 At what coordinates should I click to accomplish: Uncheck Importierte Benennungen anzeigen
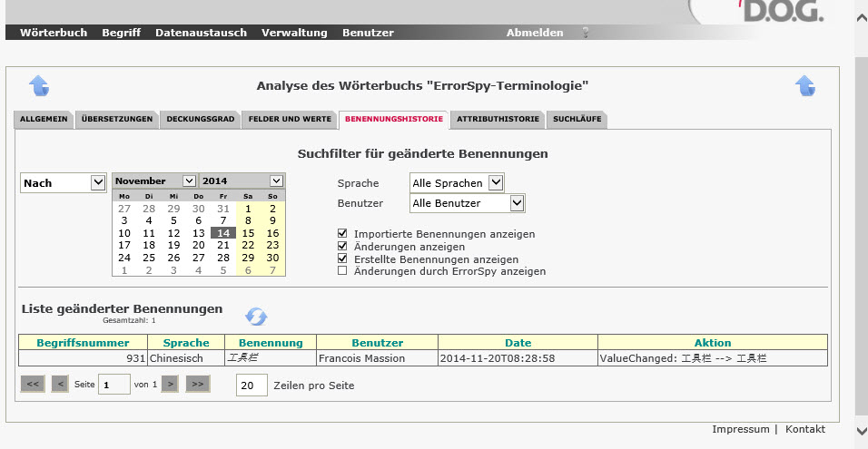click(342, 234)
